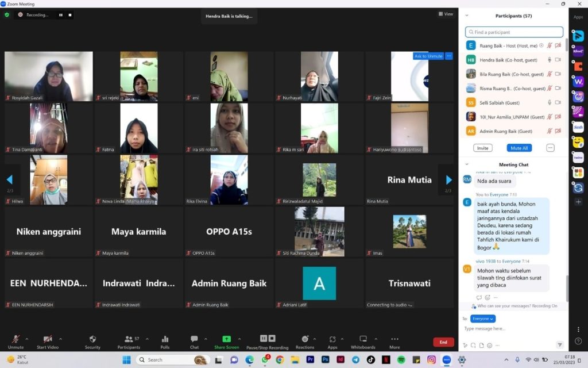
Task: Expand share options next to Share Screen
Action: tap(239, 339)
